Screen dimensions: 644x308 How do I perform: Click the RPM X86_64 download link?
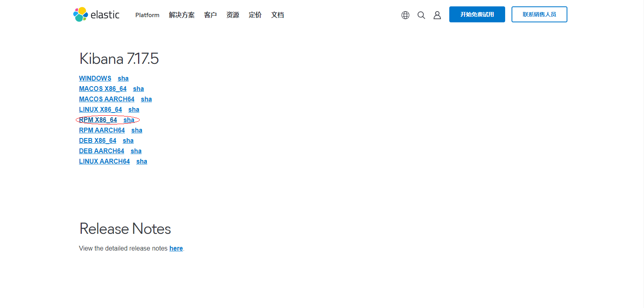pyautogui.click(x=98, y=120)
